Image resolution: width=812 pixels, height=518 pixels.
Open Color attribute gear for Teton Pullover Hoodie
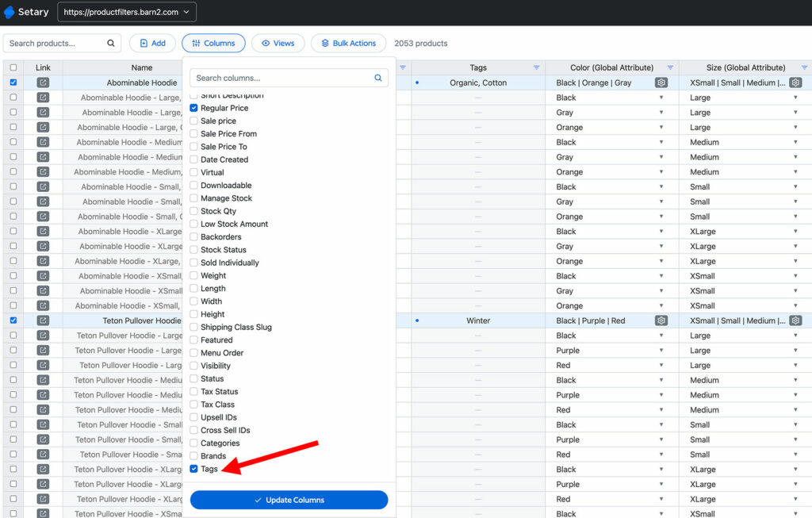click(661, 320)
